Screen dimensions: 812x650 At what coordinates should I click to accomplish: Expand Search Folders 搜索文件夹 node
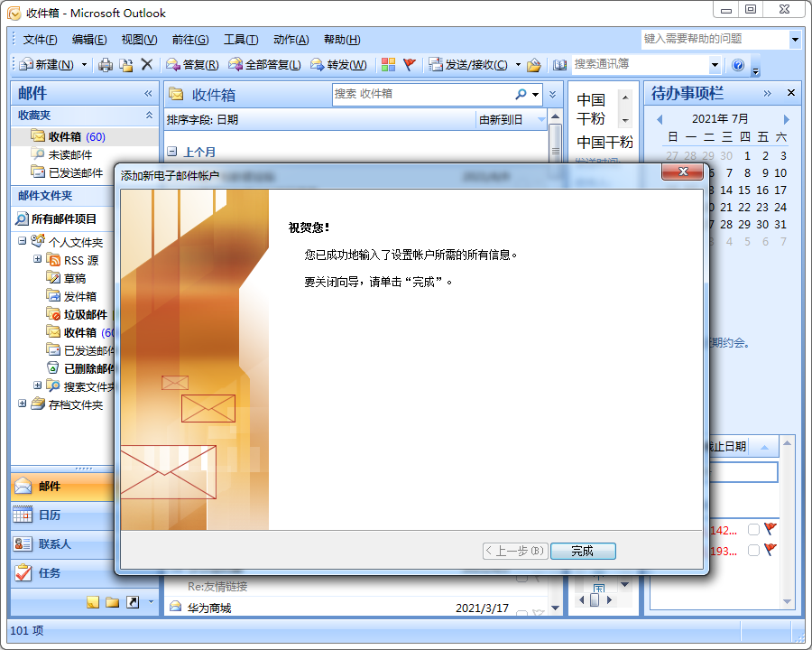(37, 385)
